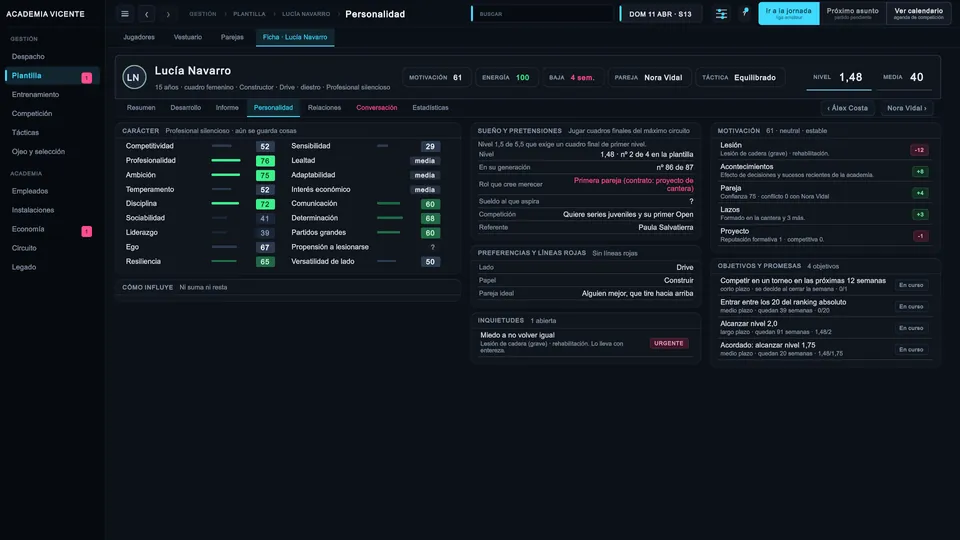Screen dimensions: 960x540
Task: Click LUCÍA NAVARRO in the breadcrumb
Action: (x=306, y=14)
